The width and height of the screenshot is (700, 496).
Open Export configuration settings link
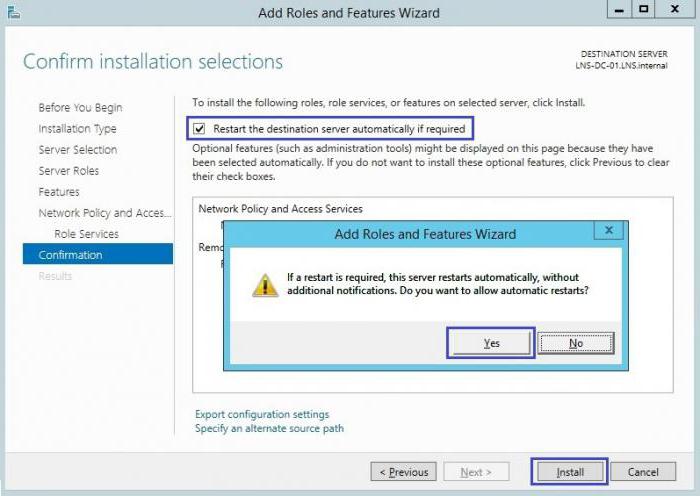(262, 414)
